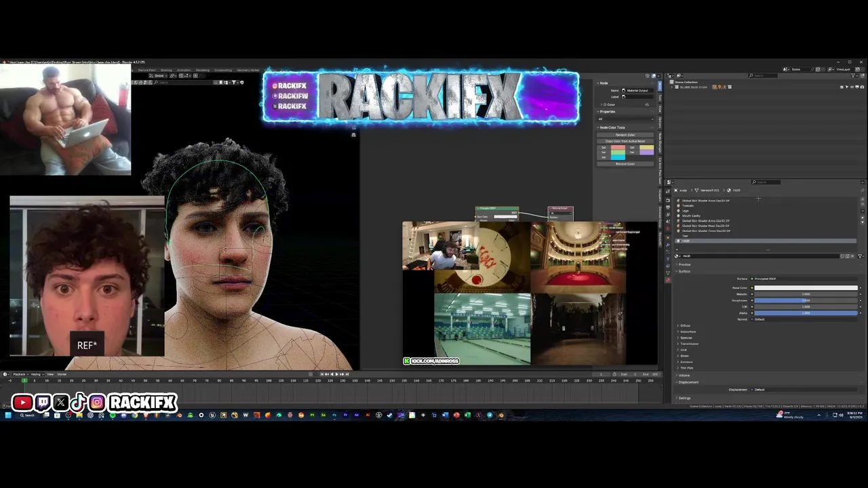Image resolution: width=868 pixels, height=488 pixels.
Task: Open the browse material icon left of HAIR
Action: click(677, 256)
